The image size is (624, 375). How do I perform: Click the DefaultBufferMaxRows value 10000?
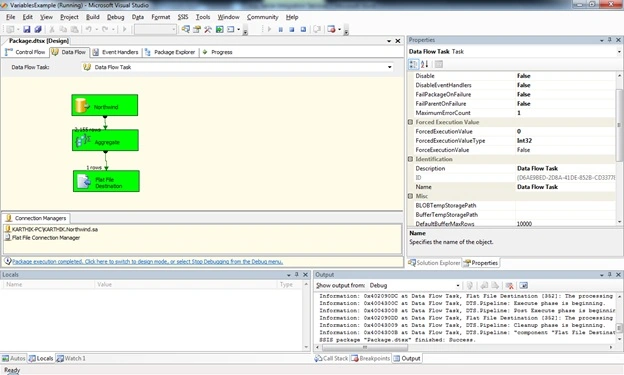click(524, 224)
